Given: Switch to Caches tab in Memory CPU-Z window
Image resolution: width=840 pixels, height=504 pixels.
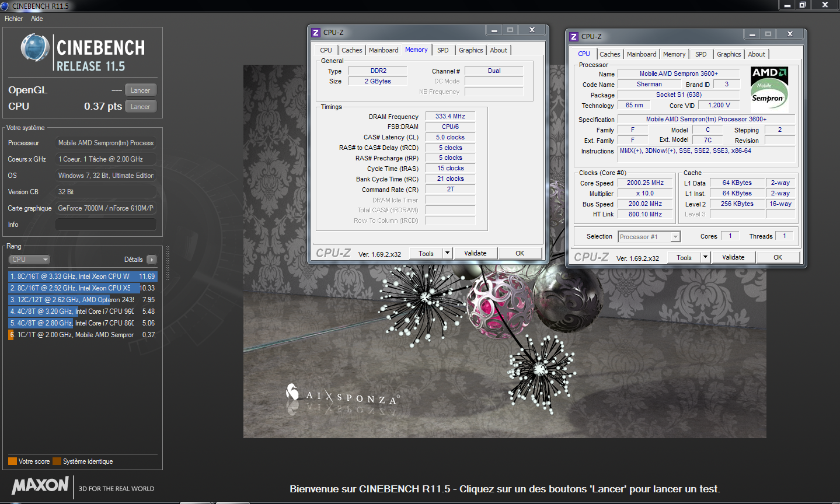Looking at the screenshot, I should (x=352, y=50).
